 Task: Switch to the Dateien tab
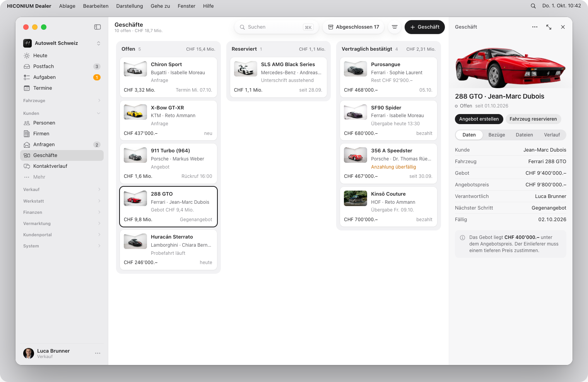pyautogui.click(x=525, y=135)
